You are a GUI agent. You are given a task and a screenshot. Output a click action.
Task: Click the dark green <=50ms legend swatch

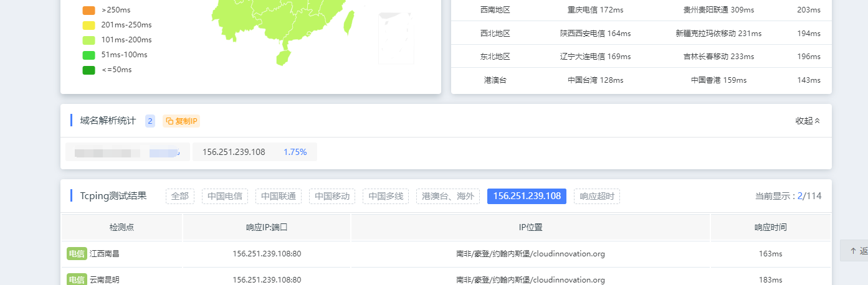pos(88,70)
